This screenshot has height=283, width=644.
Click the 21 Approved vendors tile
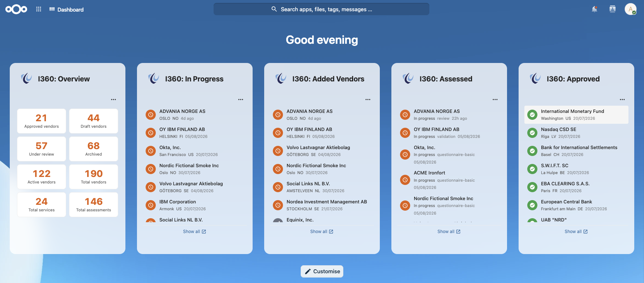click(42, 121)
